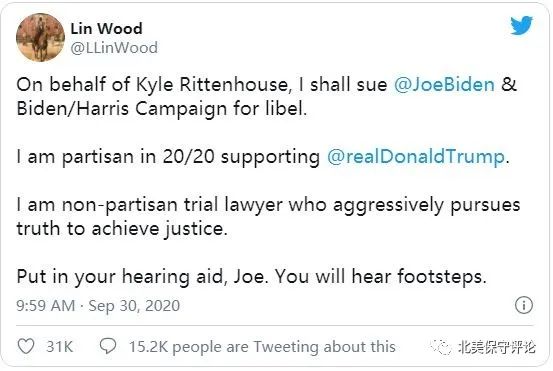Screen dimensions: 553x371
Task: Open replies via the speech bubble icon
Action: tap(108, 346)
